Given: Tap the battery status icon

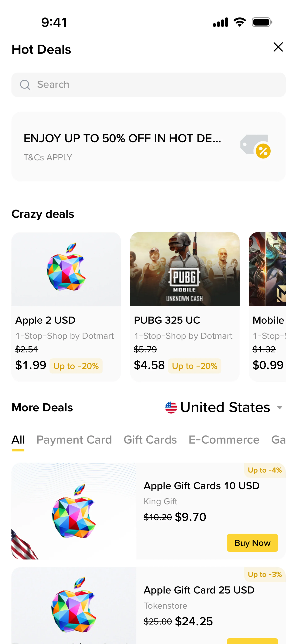Looking at the screenshot, I should (x=262, y=22).
